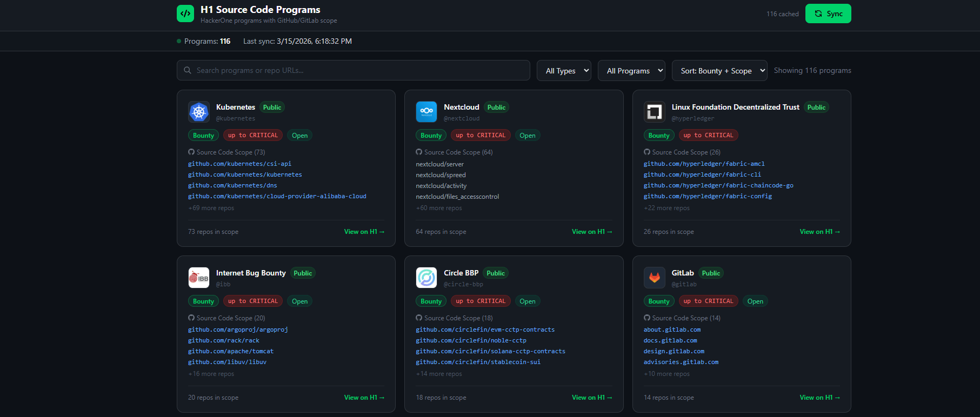This screenshot has height=417, width=980.
Task: Open github.com/hyperledger/fabric-cli repository link
Action: click(x=702, y=174)
